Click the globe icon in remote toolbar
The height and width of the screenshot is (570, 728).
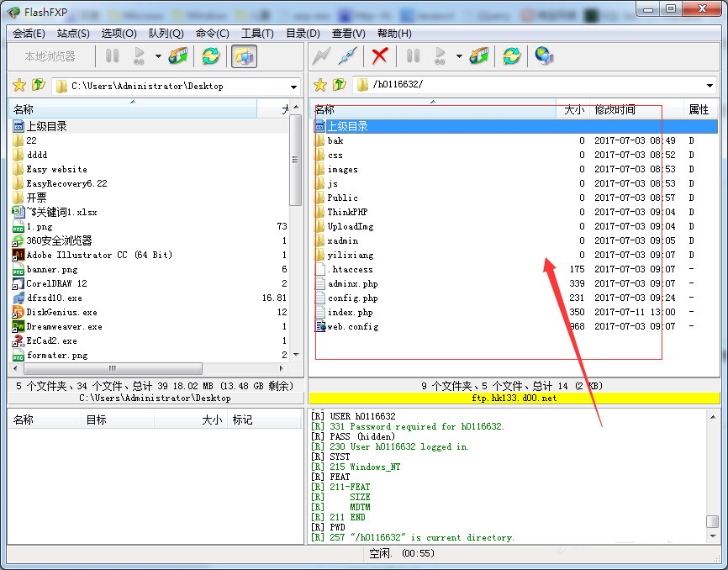coord(544,56)
